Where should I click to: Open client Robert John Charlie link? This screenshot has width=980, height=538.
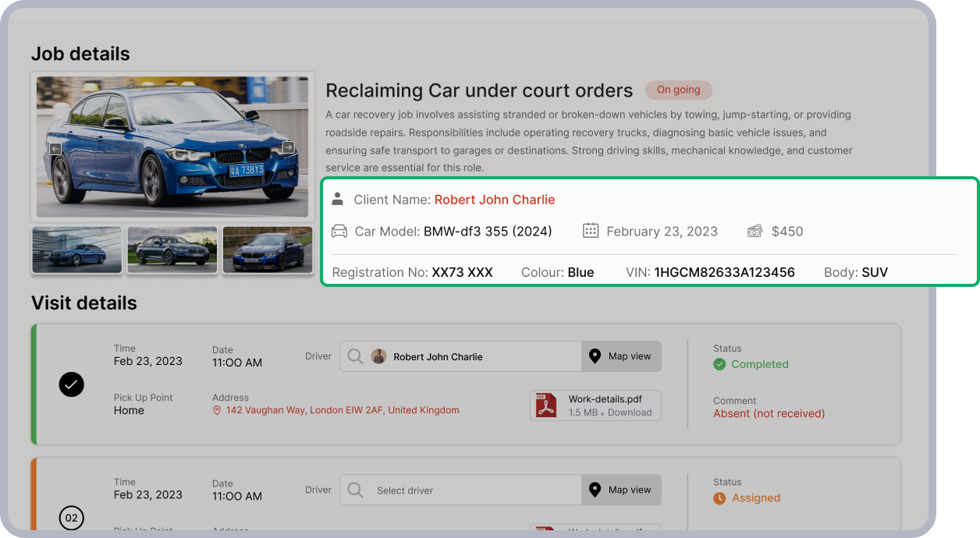click(x=495, y=200)
